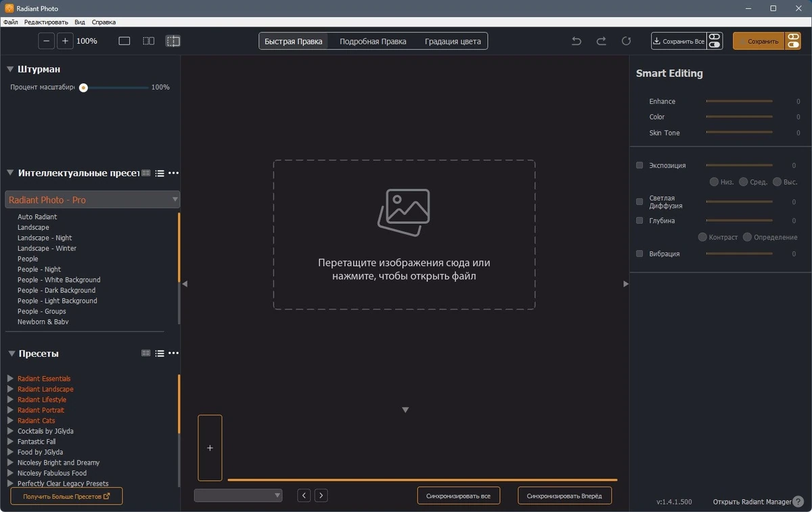Select the Определение radio option

pyautogui.click(x=747, y=237)
